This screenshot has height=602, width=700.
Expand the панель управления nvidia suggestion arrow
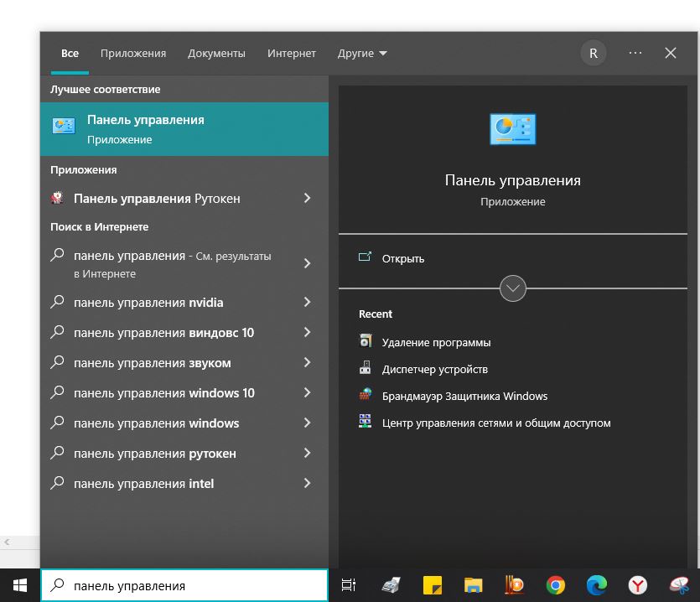(307, 303)
